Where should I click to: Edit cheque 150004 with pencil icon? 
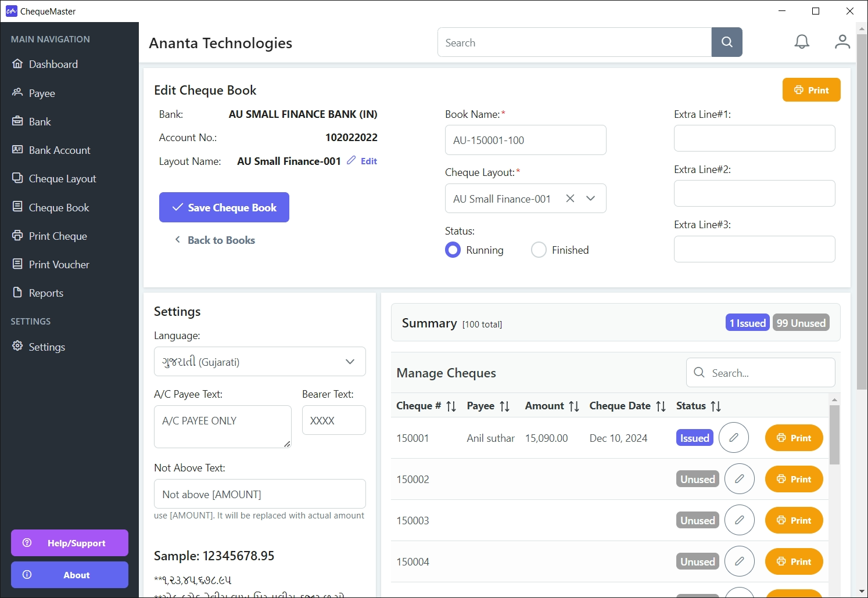pyautogui.click(x=740, y=561)
